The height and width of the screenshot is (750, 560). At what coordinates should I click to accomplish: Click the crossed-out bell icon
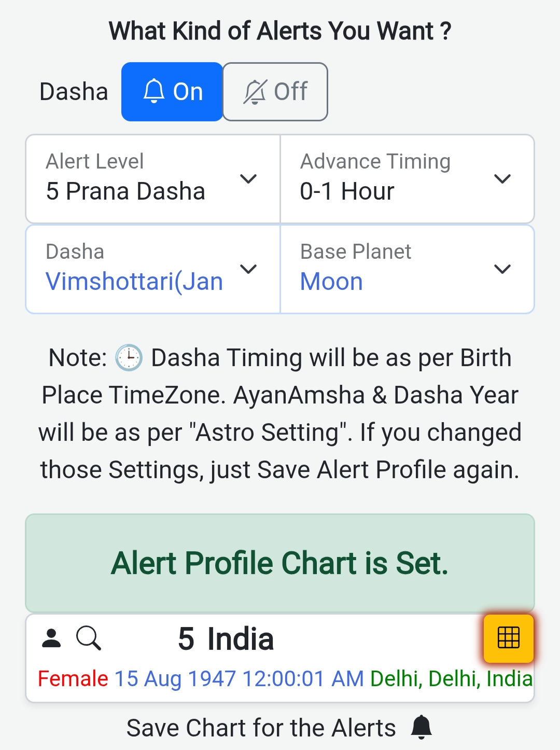[255, 92]
